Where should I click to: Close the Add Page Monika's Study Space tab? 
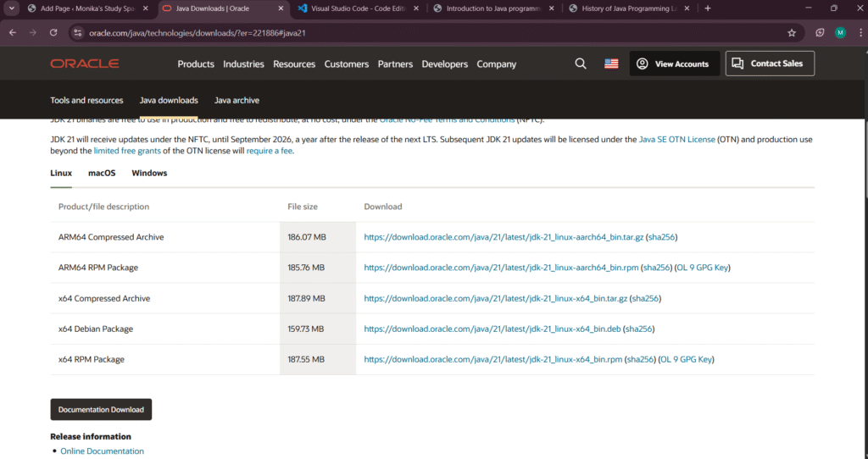pyautogui.click(x=145, y=8)
